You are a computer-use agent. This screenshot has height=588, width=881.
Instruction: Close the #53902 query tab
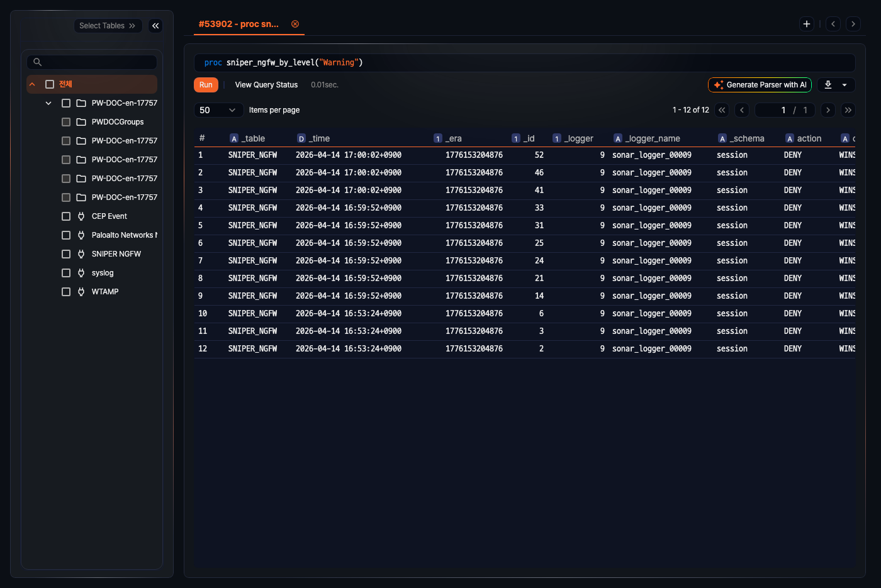[295, 24]
